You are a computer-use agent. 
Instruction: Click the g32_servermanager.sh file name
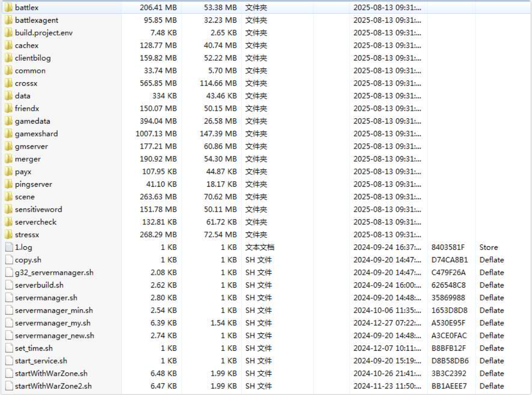tap(54, 272)
